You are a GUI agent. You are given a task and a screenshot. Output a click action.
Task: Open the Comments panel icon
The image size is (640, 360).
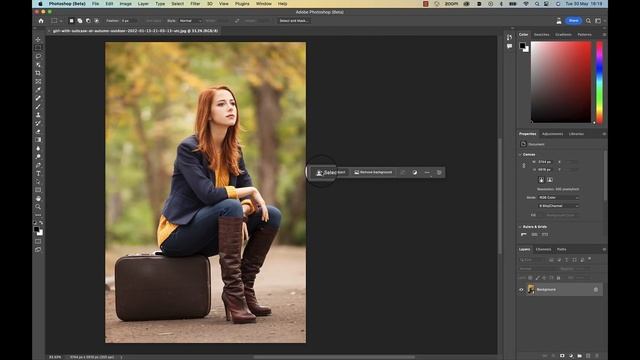pyautogui.click(x=509, y=47)
